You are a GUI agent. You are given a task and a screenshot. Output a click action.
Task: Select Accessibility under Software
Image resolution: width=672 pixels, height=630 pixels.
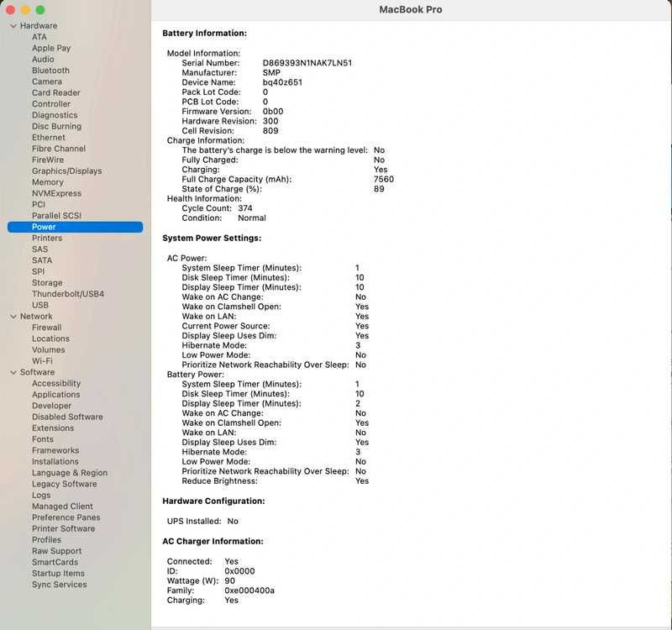pos(56,383)
